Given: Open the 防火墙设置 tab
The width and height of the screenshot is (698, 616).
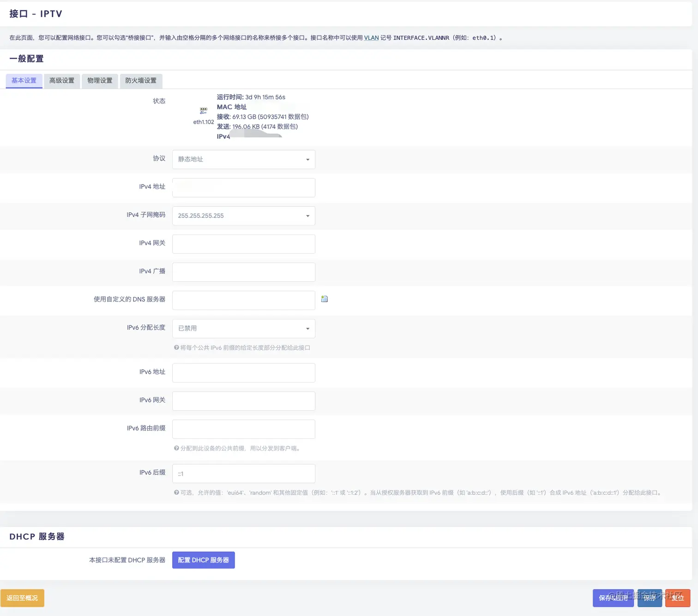Looking at the screenshot, I should tap(141, 81).
